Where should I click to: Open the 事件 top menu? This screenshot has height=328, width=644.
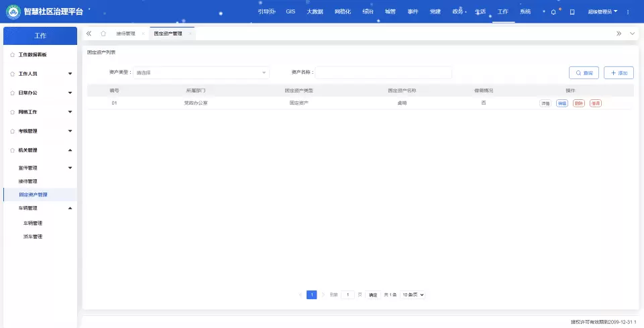(413, 12)
